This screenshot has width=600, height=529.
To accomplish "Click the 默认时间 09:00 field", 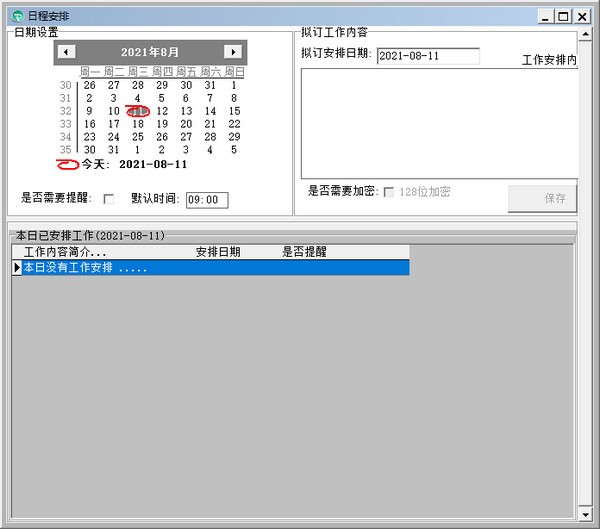I will pyautogui.click(x=207, y=200).
